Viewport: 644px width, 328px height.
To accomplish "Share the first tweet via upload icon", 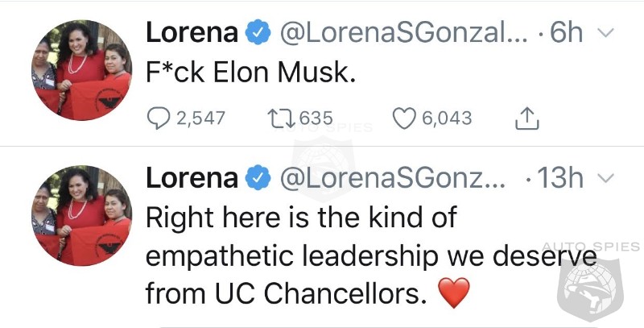I will tap(527, 118).
